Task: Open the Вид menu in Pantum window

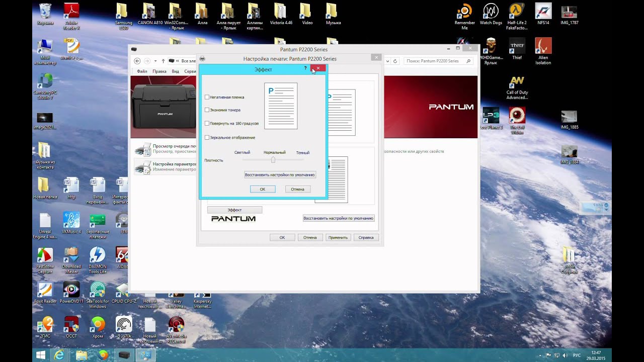Action: 176,71
